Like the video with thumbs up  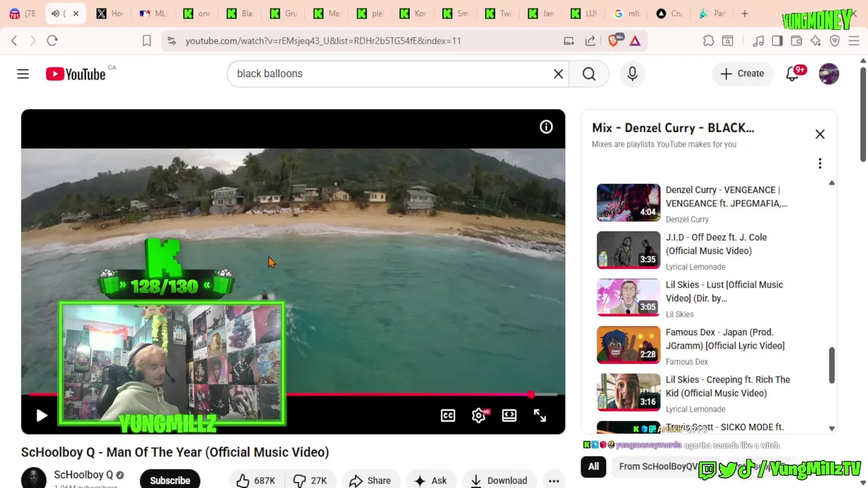pos(256,481)
